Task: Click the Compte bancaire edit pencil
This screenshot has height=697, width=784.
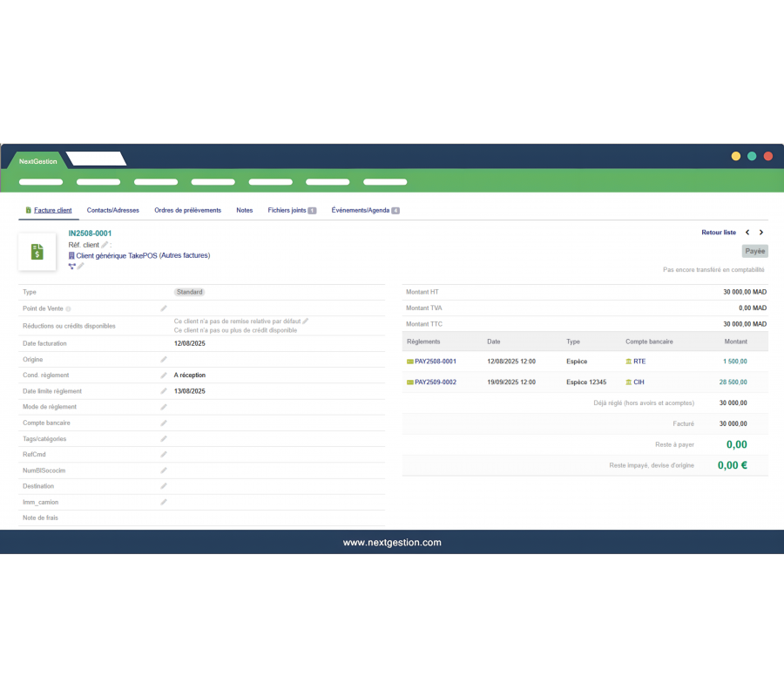Action: point(164,423)
